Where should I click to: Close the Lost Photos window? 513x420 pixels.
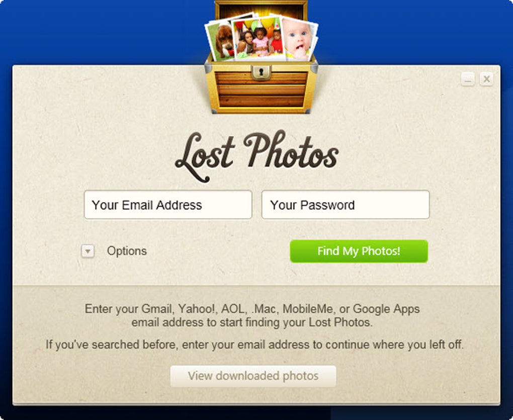pyautogui.click(x=486, y=79)
